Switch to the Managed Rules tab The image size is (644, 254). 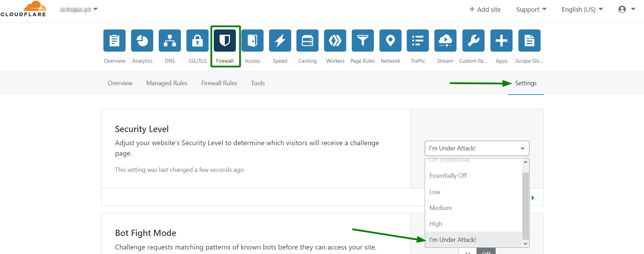click(x=167, y=83)
